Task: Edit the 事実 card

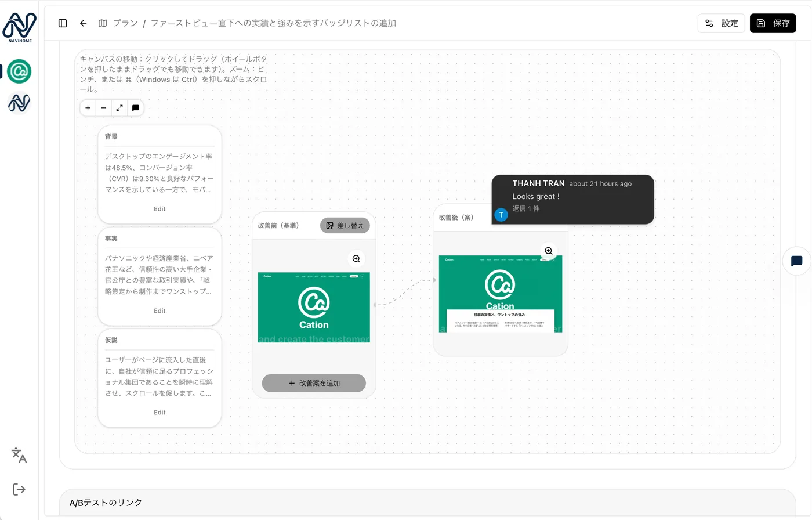Action: click(159, 311)
